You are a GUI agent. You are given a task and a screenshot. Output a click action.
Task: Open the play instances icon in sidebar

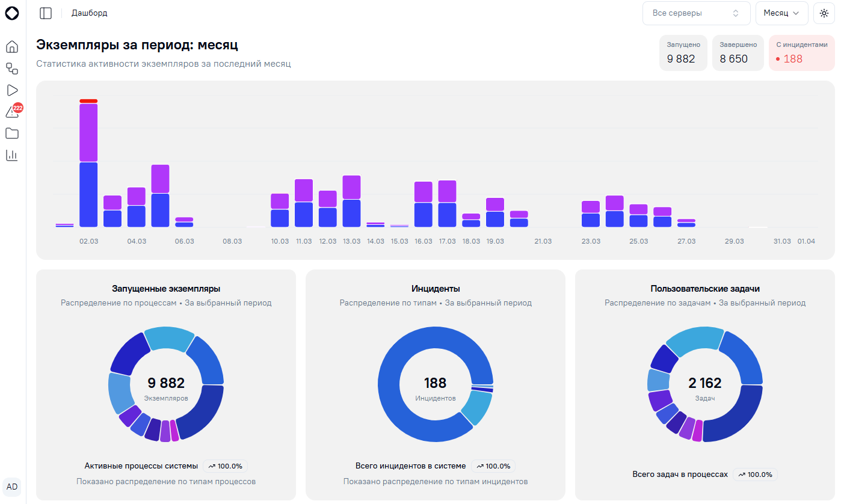[12, 90]
